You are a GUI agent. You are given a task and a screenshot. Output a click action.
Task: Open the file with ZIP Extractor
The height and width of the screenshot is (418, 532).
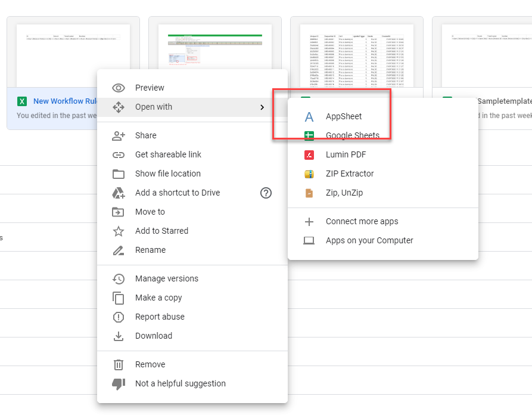click(x=383, y=174)
